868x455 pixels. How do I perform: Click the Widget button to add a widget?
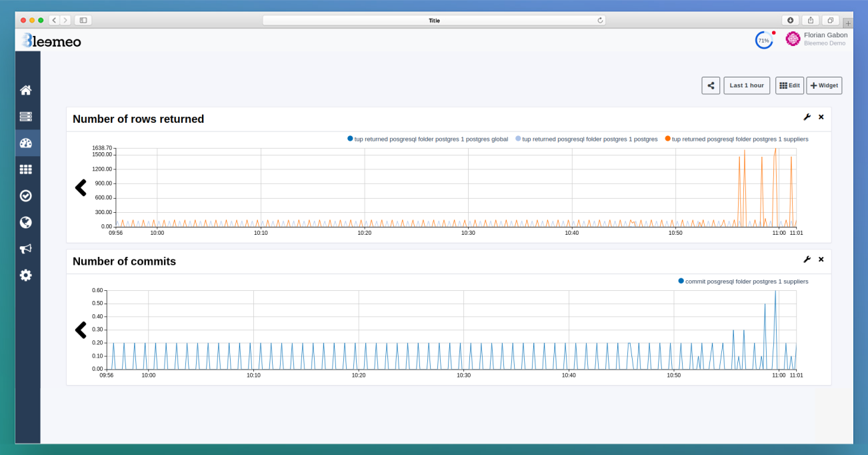[x=824, y=85]
